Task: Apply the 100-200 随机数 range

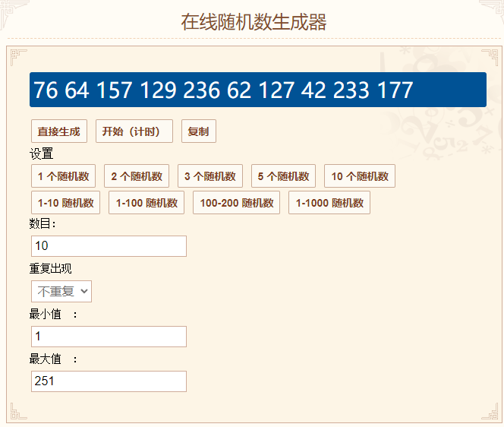Action: pos(237,203)
